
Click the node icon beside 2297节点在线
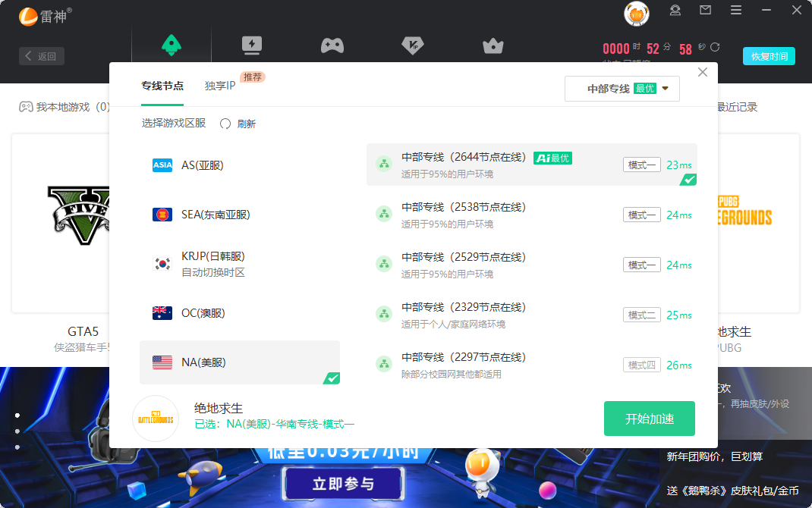pos(384,365)
